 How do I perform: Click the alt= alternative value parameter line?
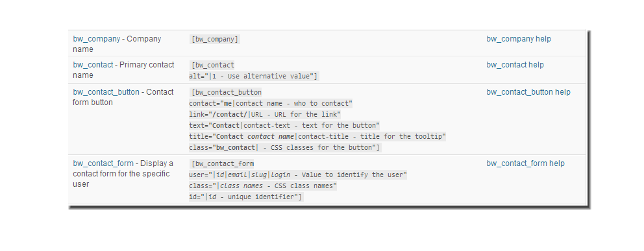[x=253, y=77]
